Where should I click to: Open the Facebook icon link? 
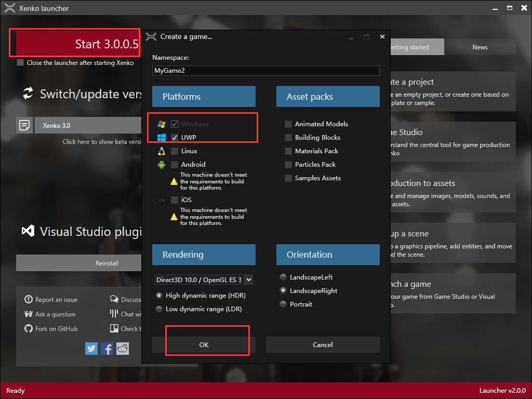(107, 349)
